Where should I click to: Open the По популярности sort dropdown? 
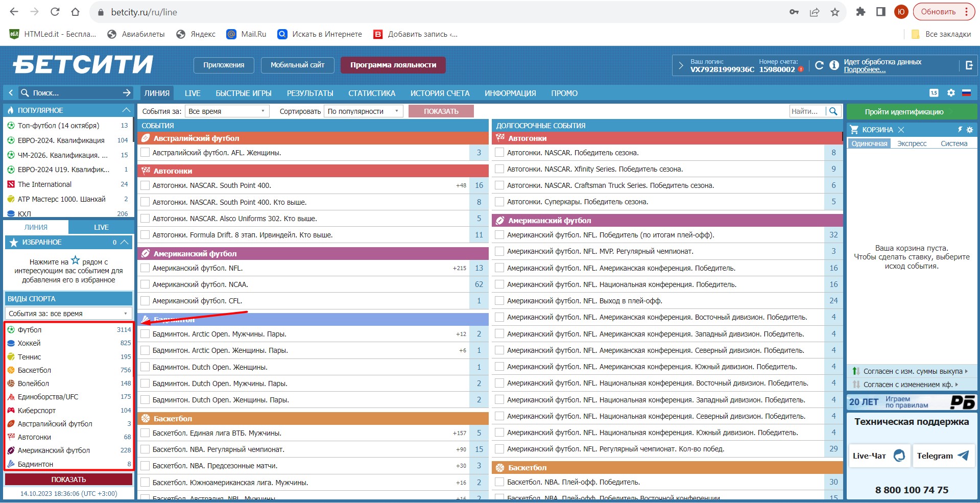[x=363, y=111]
